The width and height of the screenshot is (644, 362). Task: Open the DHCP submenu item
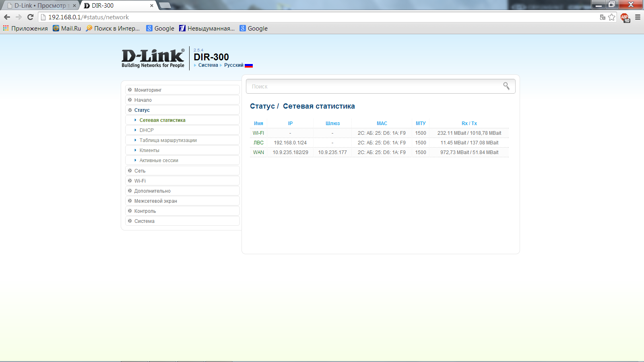tap(183, 130)
